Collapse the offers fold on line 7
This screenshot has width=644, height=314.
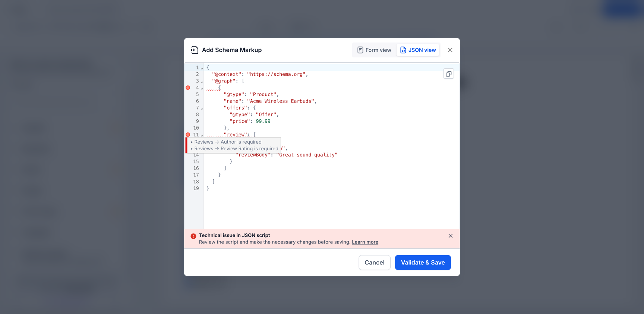point(202,109)
